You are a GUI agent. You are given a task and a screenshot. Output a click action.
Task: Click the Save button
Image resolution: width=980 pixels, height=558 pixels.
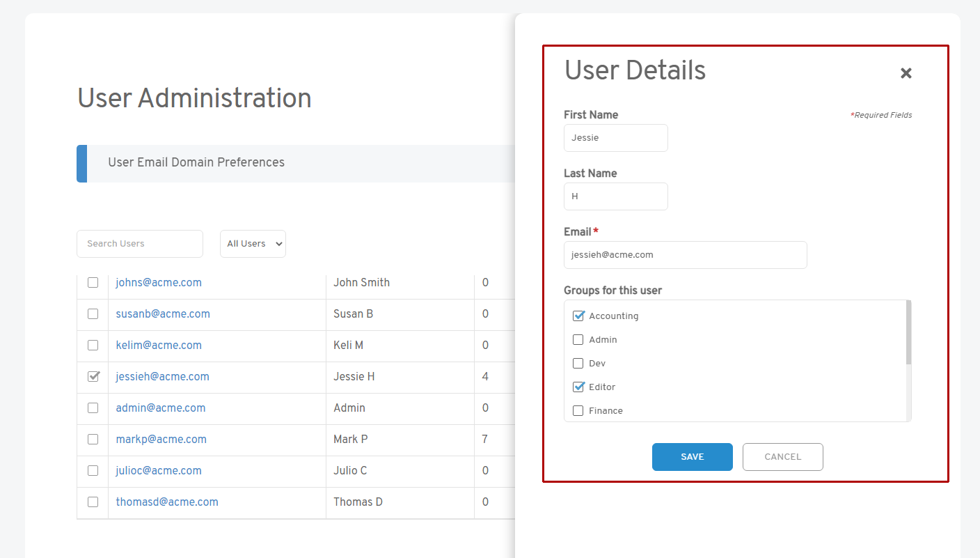point(692,457)
